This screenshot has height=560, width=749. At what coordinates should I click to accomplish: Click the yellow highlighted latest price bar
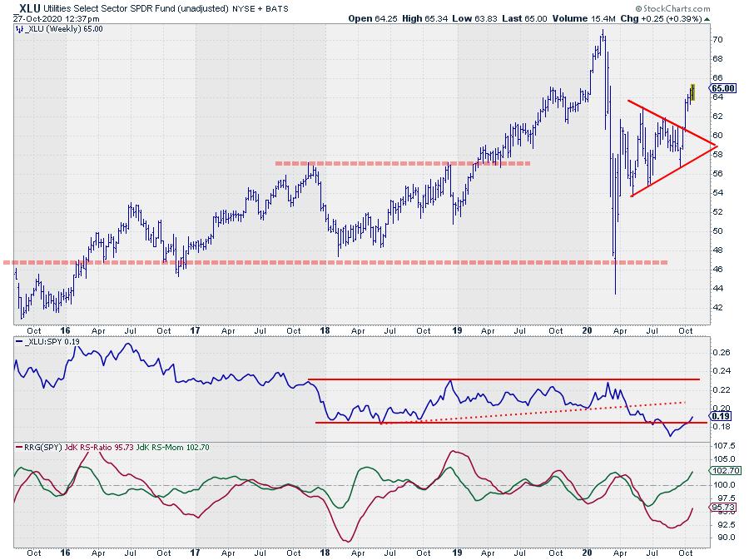pyautogui.click(x=692, y=92)
